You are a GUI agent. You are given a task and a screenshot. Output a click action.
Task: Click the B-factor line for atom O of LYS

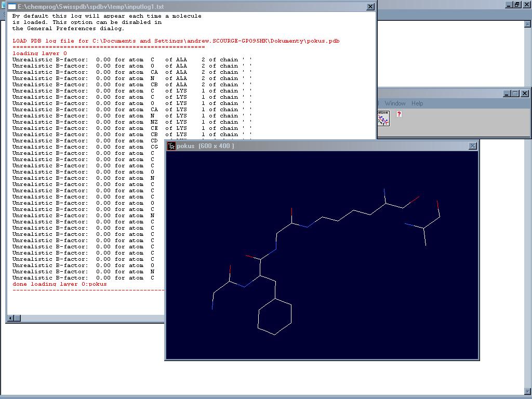tap(132, 103)
